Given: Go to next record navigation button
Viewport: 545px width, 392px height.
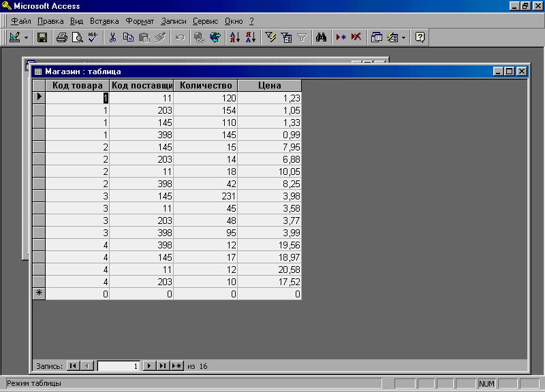Looking at the screenshot, I should tap(149, 365).
